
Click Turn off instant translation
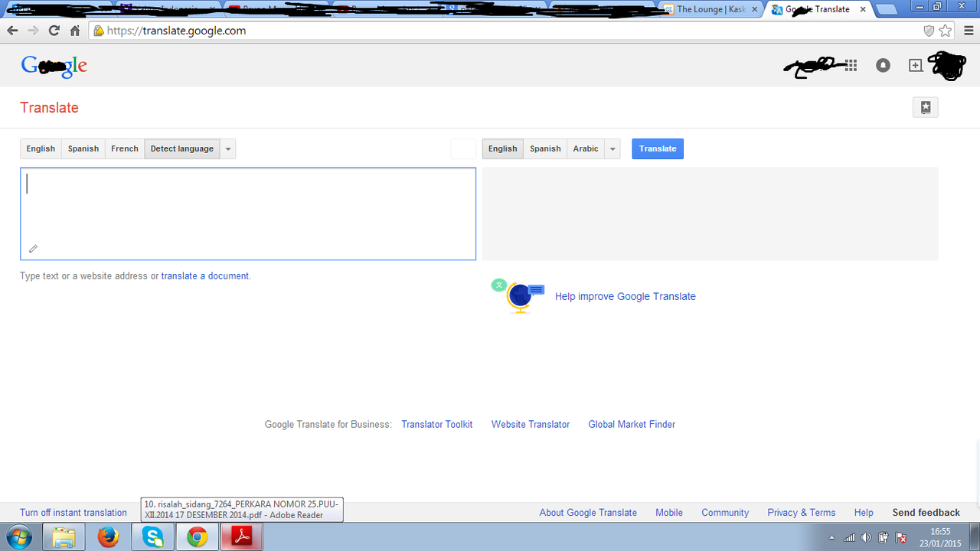point(73,513)
